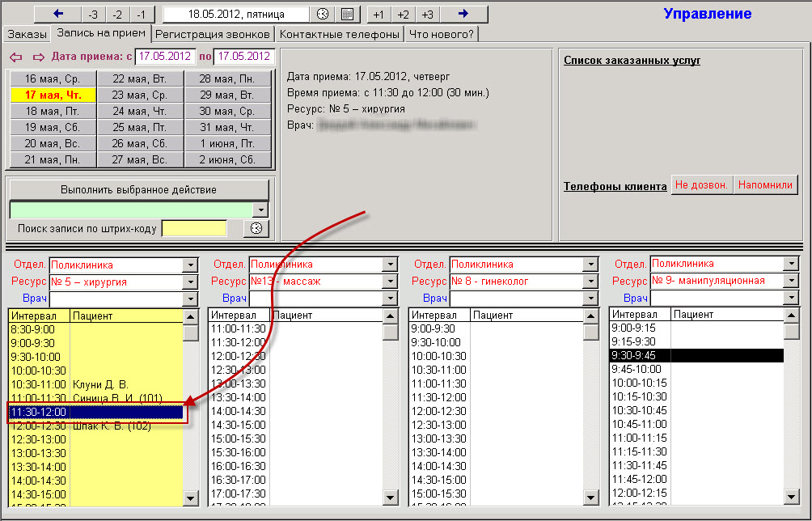The width and height of the screenshot is (812, 521).
Task: Expand Отдел dropdown in the хирургия column
Action: 190,265
